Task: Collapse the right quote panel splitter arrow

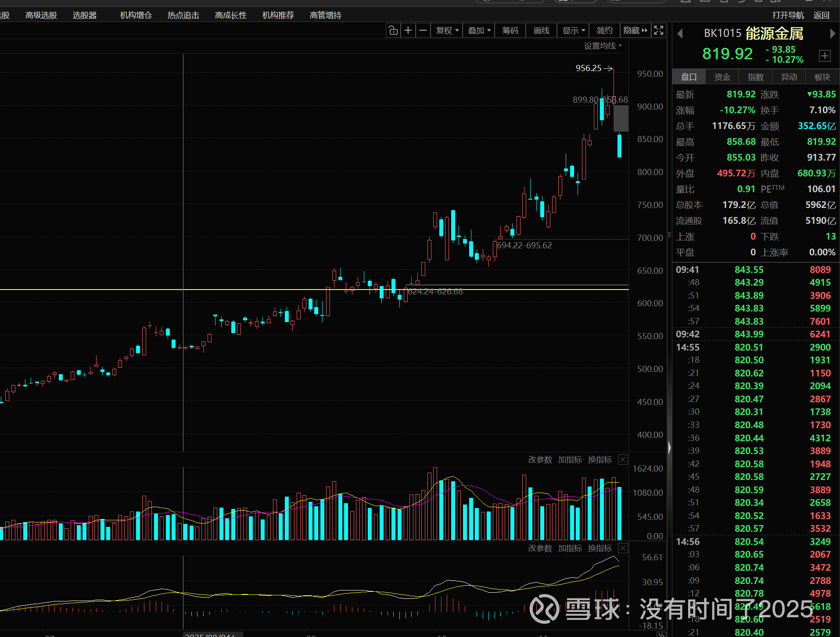Action: pos(669,448)
